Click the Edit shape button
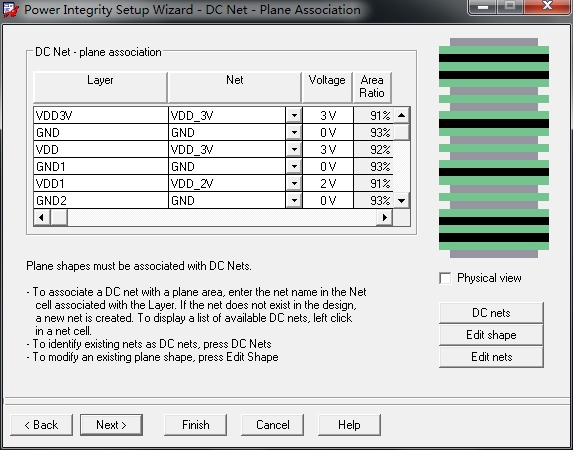Image resolution: width=573 pixels, height=450 pixels. [491, 335]
